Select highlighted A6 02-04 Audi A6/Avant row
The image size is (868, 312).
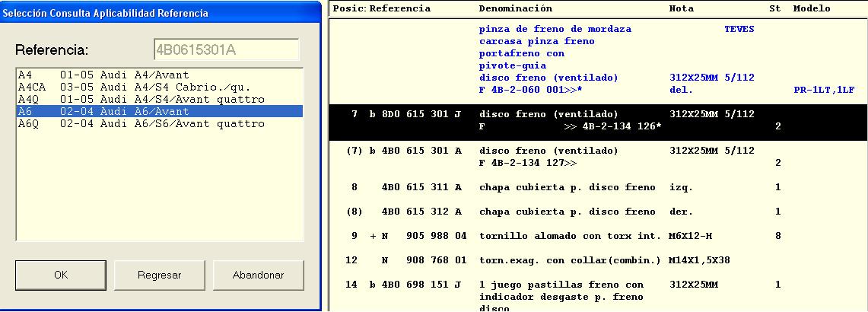point(160,111)
